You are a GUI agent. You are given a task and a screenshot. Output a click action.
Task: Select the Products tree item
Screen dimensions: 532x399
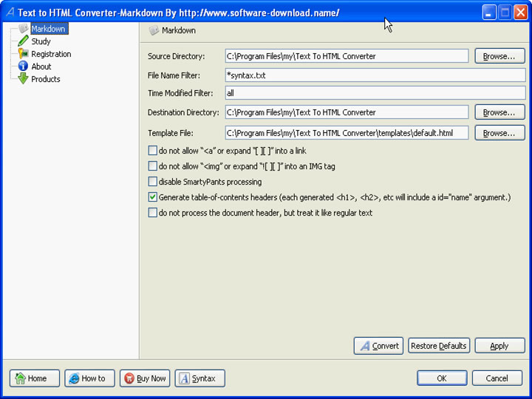point(46,79)
